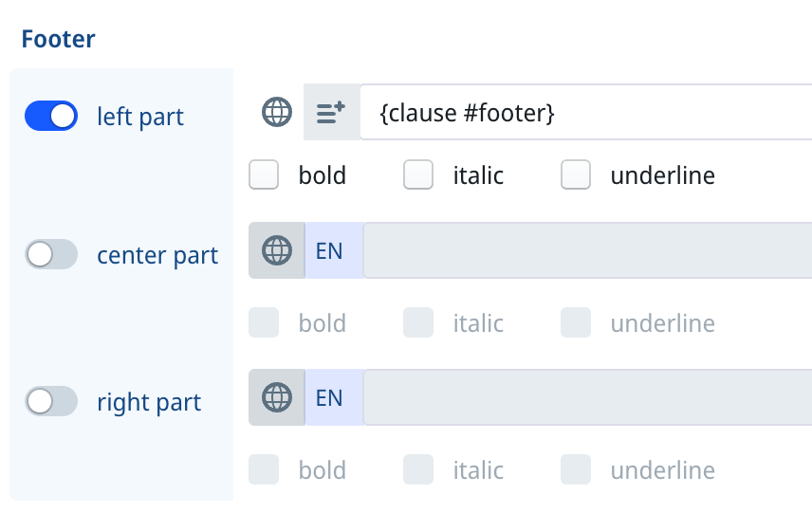Click the globe icon beside the left part field
This screenshot has height=531, width=812.
click(277, 112)
